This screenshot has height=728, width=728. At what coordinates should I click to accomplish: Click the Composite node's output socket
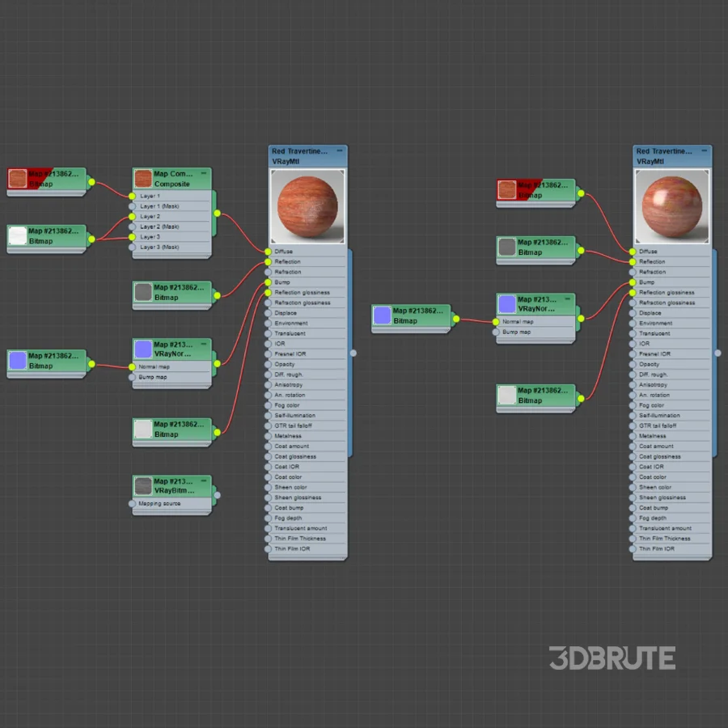coord(216,214)
